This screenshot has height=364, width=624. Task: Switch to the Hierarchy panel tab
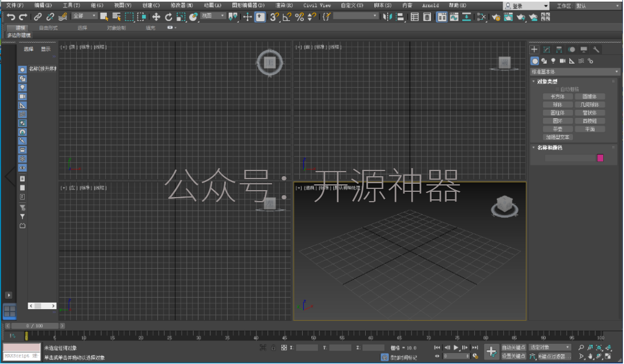tap(559, 49)
